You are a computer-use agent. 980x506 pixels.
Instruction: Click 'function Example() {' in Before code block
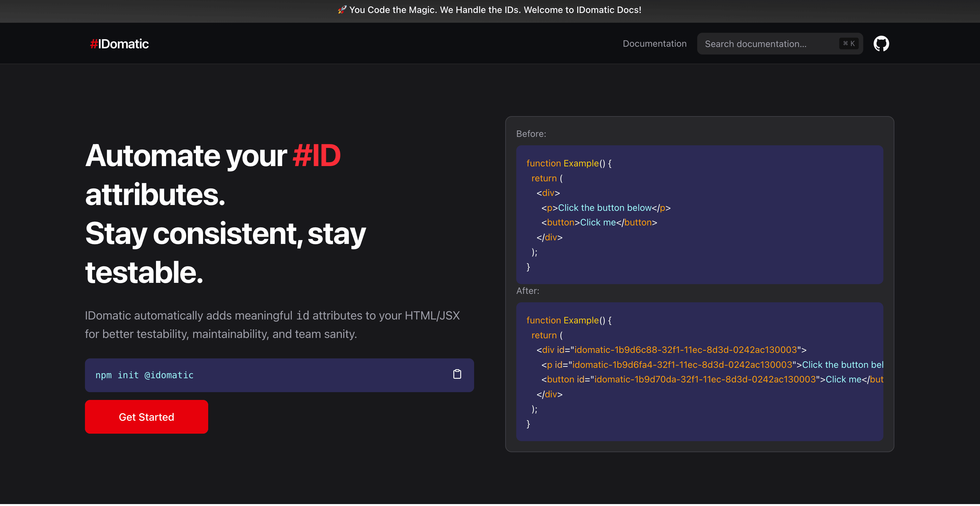pos(569,163)
